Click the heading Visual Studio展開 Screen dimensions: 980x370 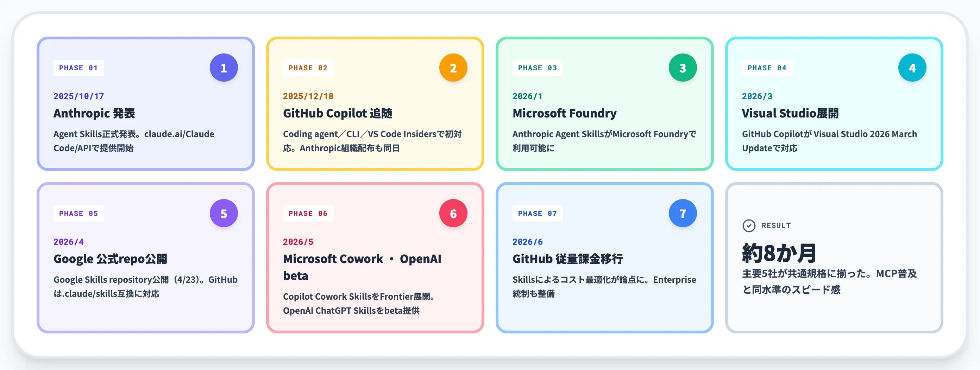pyautogui.click(x=790, y=113)
